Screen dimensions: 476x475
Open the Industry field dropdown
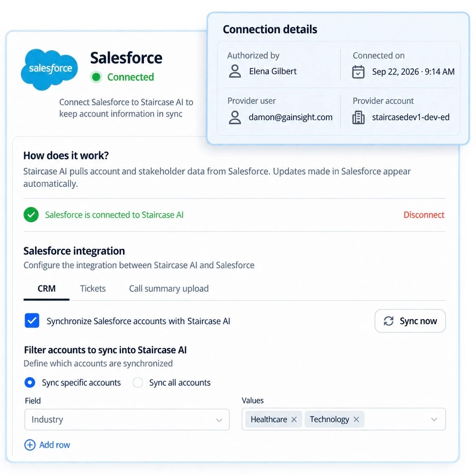[127, 420]
